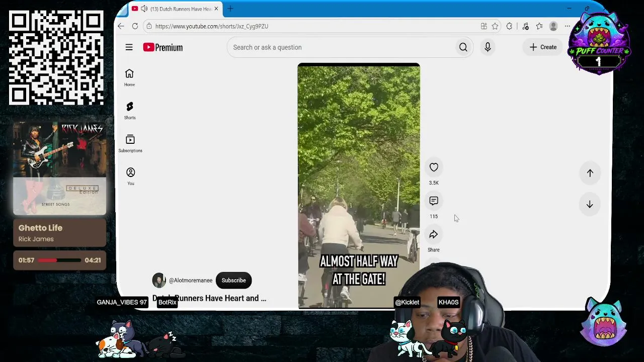Click the Short title Dutch Runners Have Heart

(x=209, y=298)
